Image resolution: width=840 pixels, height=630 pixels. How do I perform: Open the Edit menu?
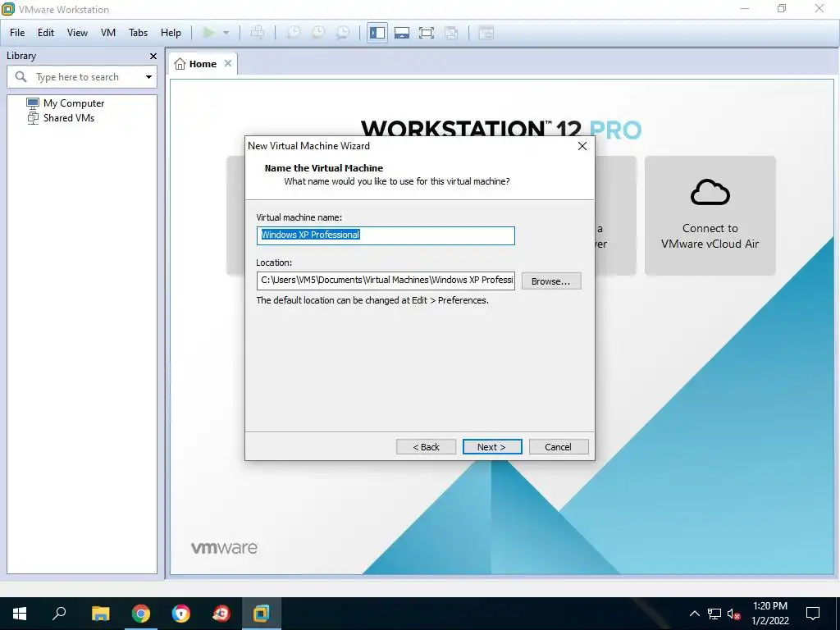[x=46, y=33]
